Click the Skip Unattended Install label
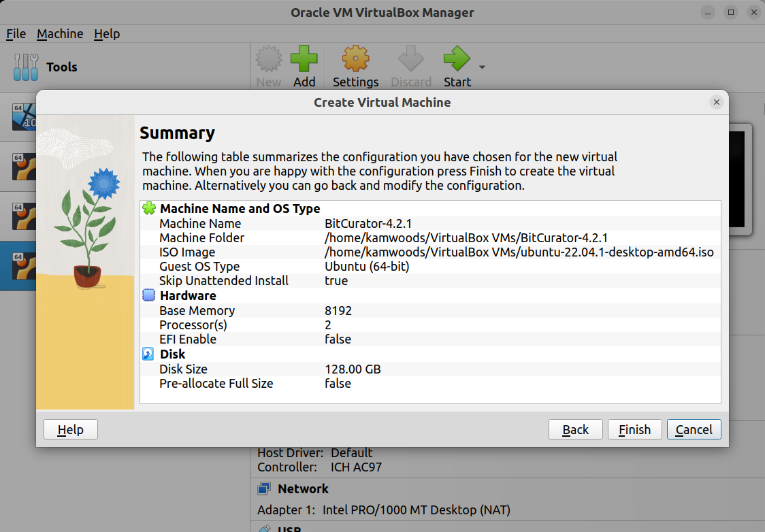765x532 pixels. (224, 281)
